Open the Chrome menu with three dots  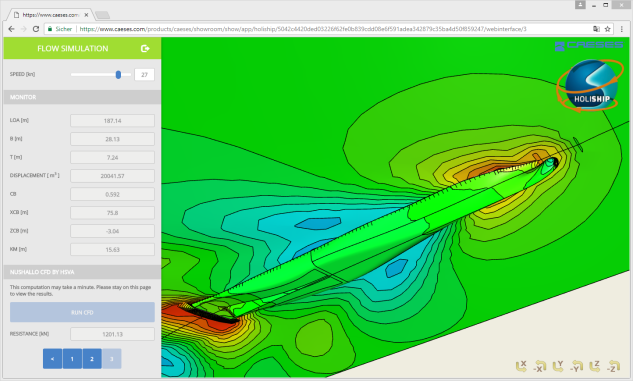[x=622, y=29]
